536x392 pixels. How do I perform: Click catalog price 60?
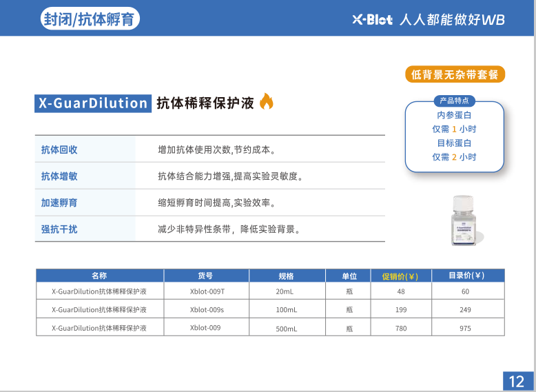pos(465,291)
